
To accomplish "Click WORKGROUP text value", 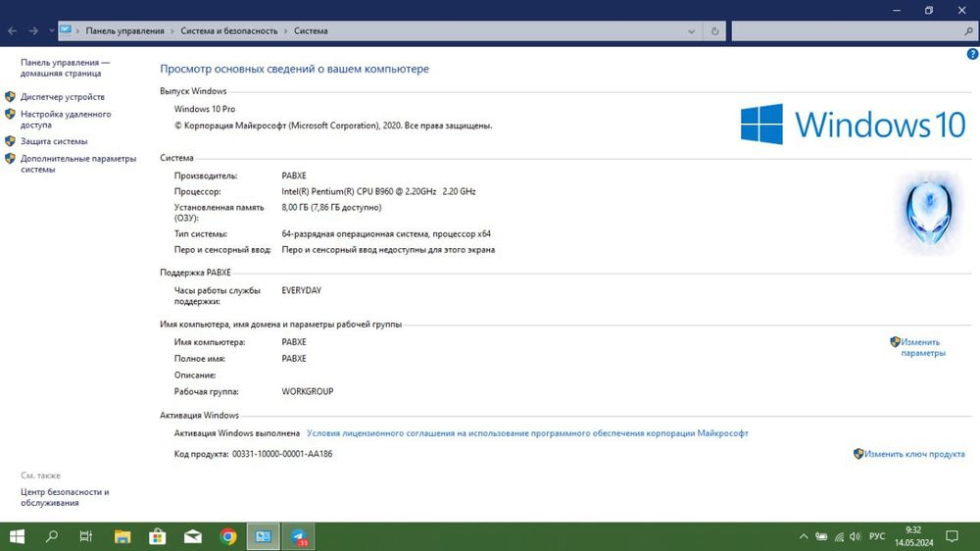I will pos(308,391).
